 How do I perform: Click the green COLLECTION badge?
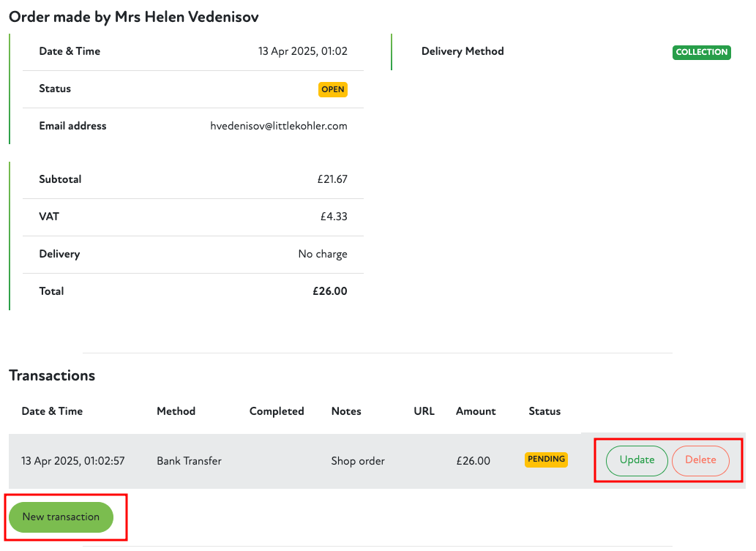click(x=701, y=52)
